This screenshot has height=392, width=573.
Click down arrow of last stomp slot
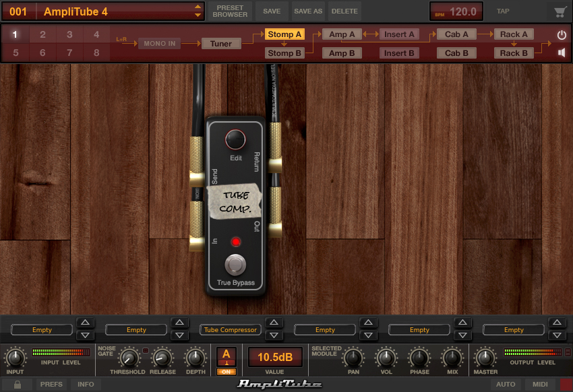[x=557, y=335]
